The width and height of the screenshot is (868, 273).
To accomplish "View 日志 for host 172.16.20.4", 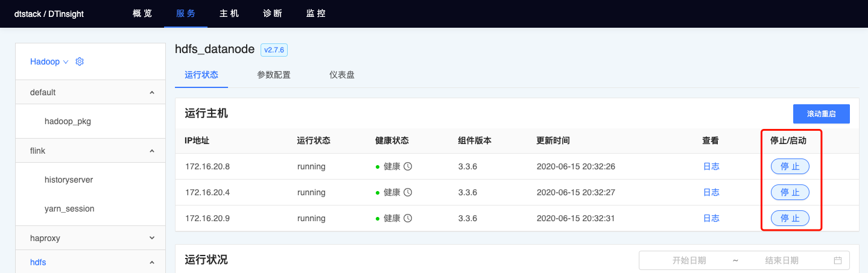I will coord(711,192).
